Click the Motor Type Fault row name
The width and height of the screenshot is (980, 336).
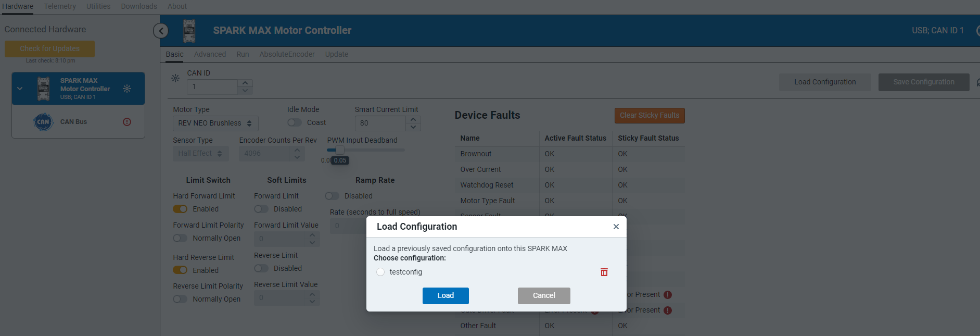tap(488, 201)
